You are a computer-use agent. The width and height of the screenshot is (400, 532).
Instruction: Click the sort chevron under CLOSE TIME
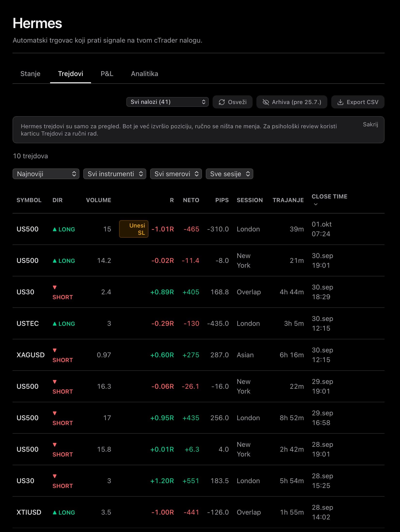[x=315, y=204]
